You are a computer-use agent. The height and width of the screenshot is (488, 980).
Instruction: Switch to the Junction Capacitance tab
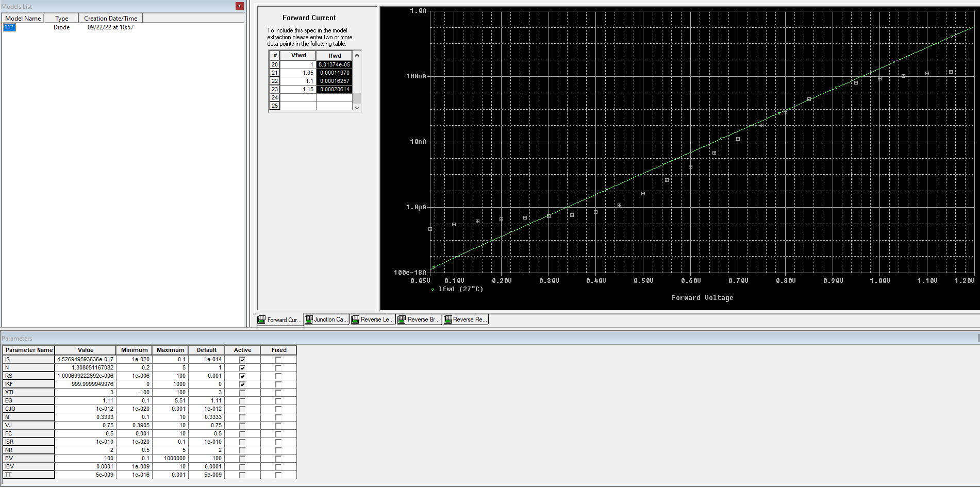pyautogui.click(x=326, y=319)
